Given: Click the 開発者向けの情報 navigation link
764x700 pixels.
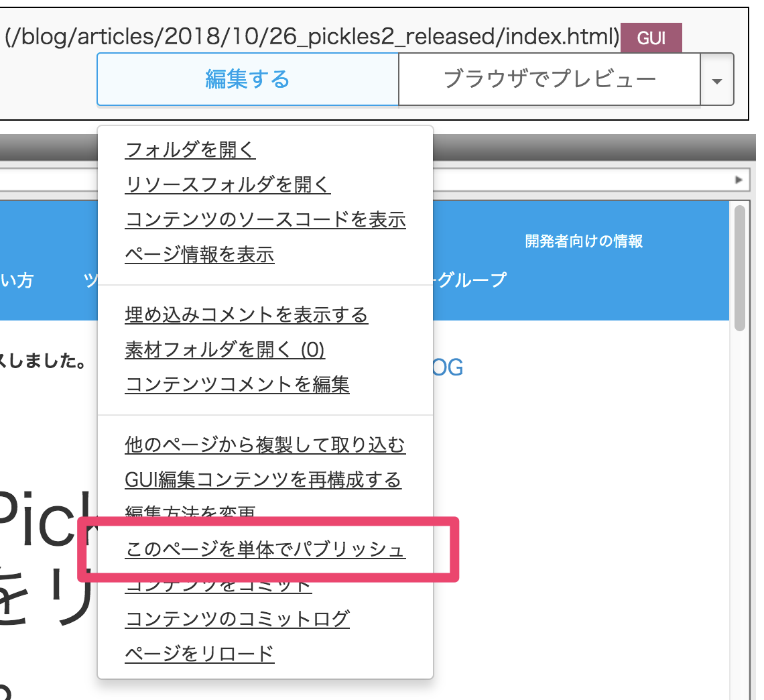Looking at the screenshot, I should click(584, 241).
